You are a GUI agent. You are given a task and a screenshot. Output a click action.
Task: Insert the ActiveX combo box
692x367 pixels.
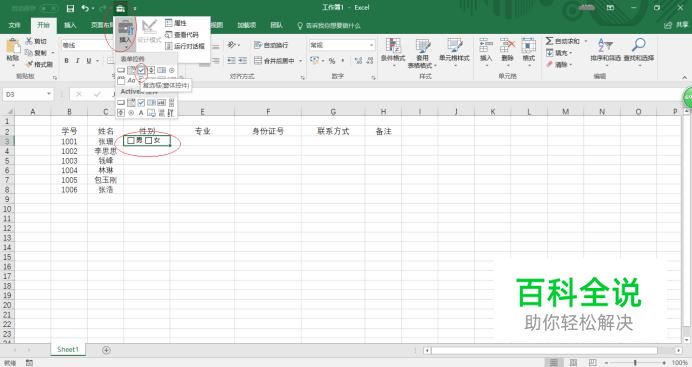point(131,102)
